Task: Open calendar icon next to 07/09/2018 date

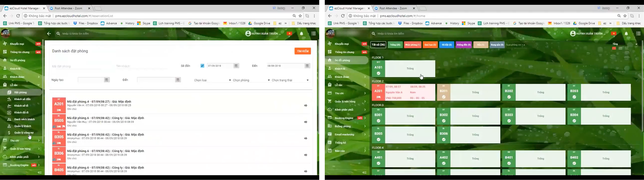Action: click(x=236, y=66)
